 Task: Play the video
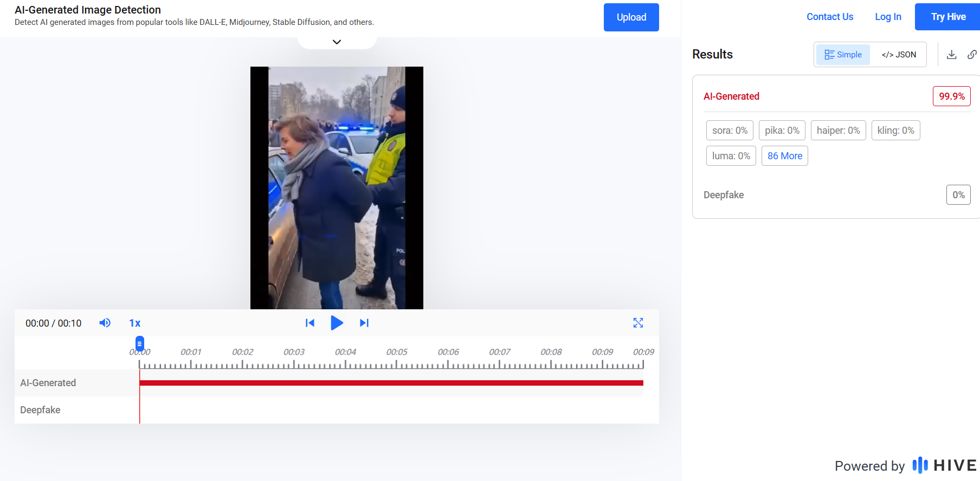[337, 323]
